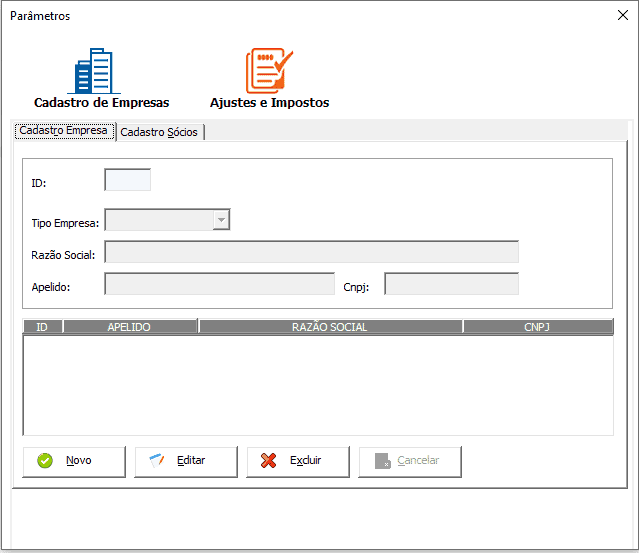Switch to the Cadastro Empresa tab

point(64,131)
